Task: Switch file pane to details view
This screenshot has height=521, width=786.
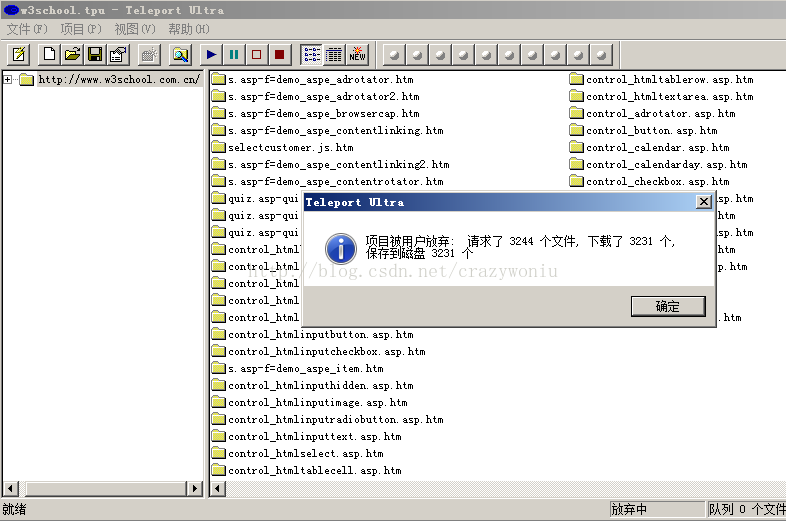Action: (x=334, y=54)
